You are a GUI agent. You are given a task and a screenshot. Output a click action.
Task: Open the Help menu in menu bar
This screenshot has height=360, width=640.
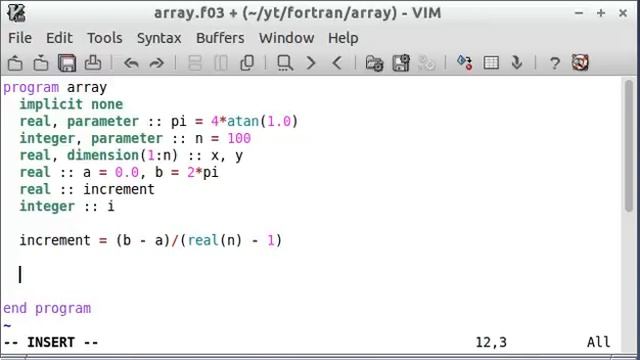coord(343,38)
